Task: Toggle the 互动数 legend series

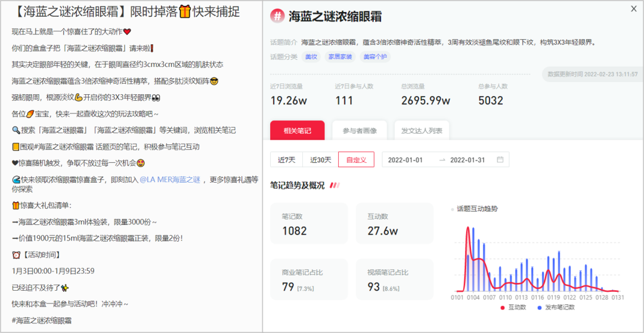Action: [514, 307]
